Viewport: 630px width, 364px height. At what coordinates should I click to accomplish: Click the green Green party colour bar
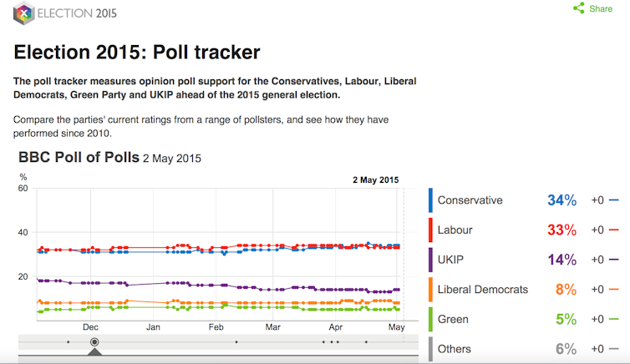point(430,319)
